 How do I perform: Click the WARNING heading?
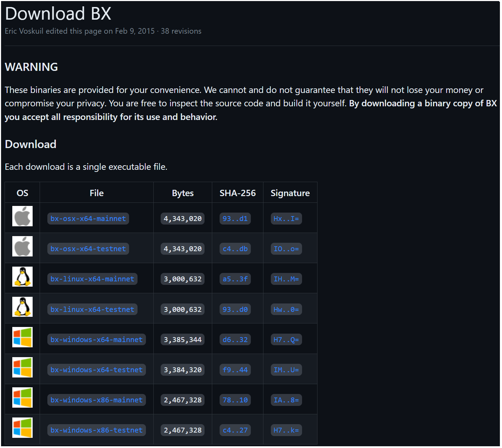click(x=31, y=67)
